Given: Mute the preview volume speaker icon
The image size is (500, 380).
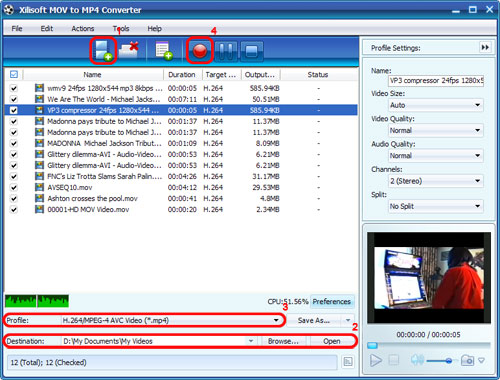Looking at the screenshot, I should (417, 360).
